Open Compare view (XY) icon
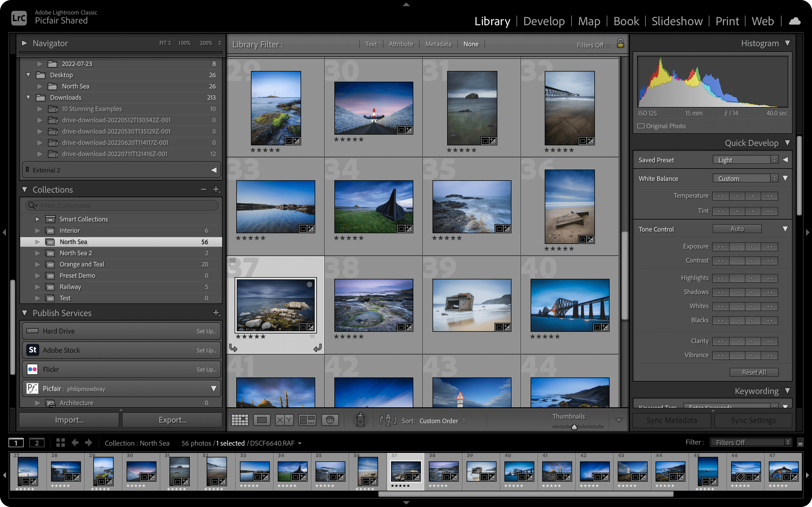812x507 pixels. (284, 420)
